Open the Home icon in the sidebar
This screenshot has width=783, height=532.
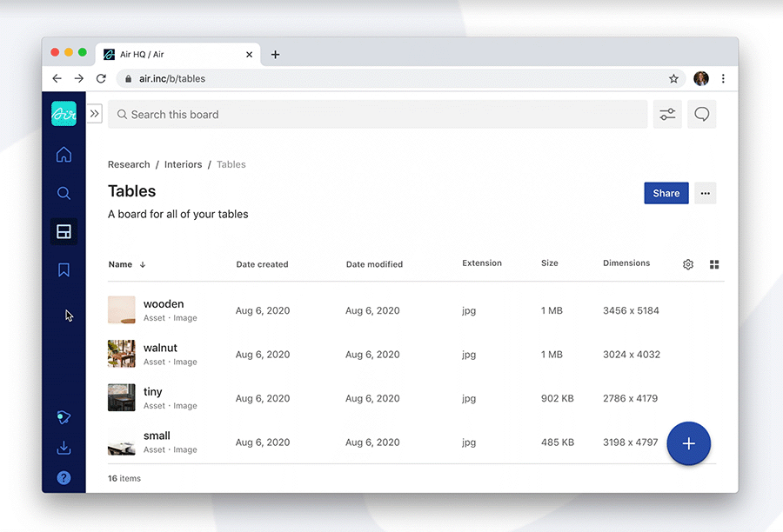pos(64,156)
